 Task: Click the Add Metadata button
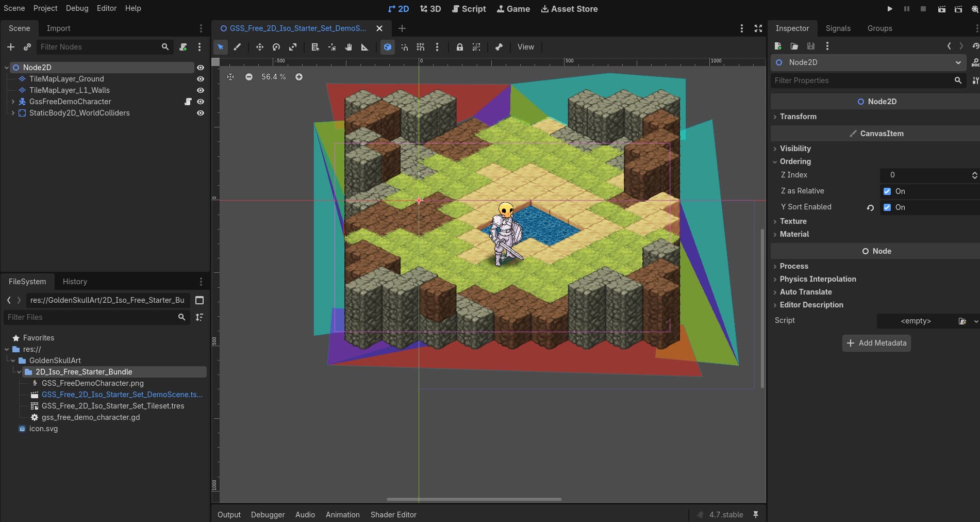(x=876, y=343)
